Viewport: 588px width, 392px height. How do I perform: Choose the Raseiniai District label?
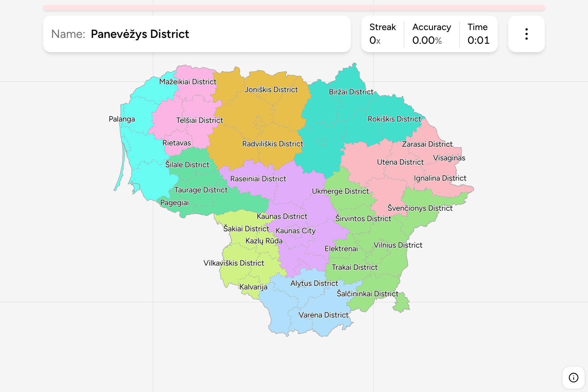tap(258, 179)
